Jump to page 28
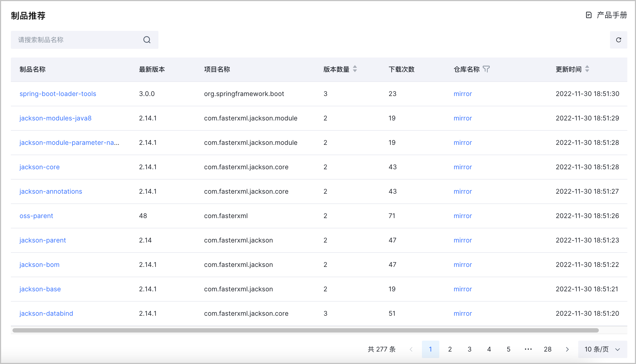 pyautogui.click(x=548, y=349)
